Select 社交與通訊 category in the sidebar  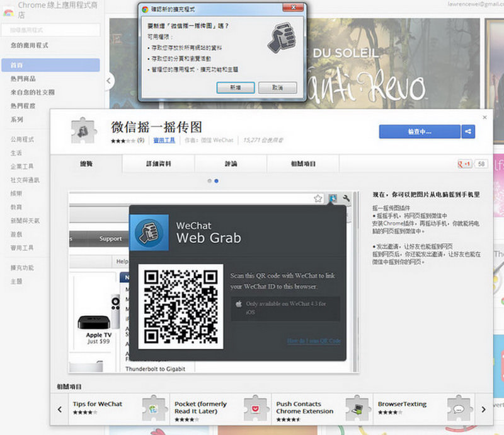point(25,180)
